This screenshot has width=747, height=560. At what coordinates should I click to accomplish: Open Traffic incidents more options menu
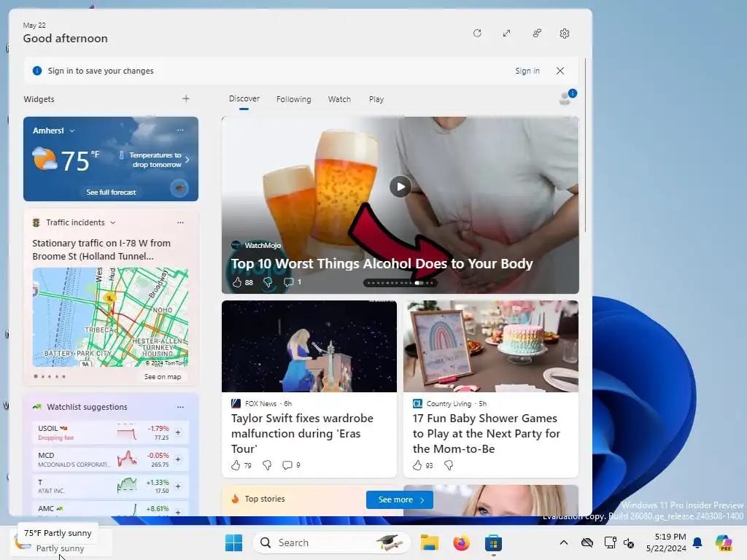click(180, 222)
